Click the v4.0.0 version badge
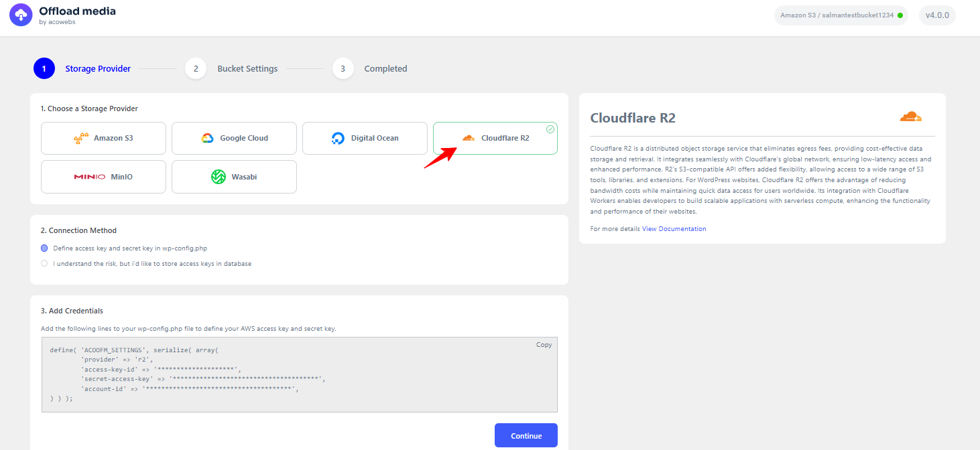Viewport: 980px width, 450px height. coord(936,15)
